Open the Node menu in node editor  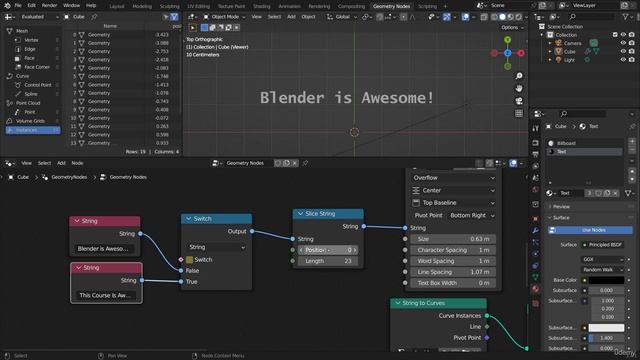coord(77,163)
